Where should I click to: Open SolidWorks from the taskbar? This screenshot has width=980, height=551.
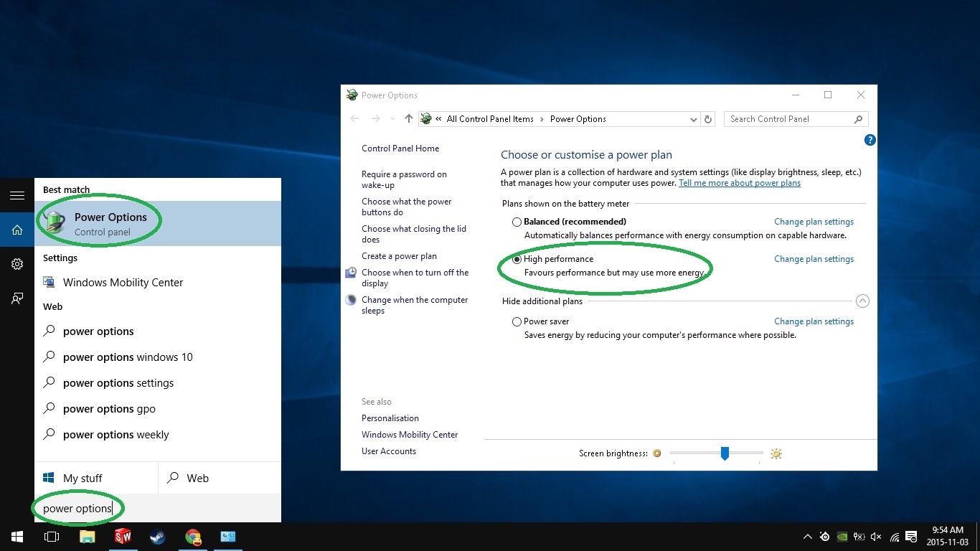coord(123,537)
